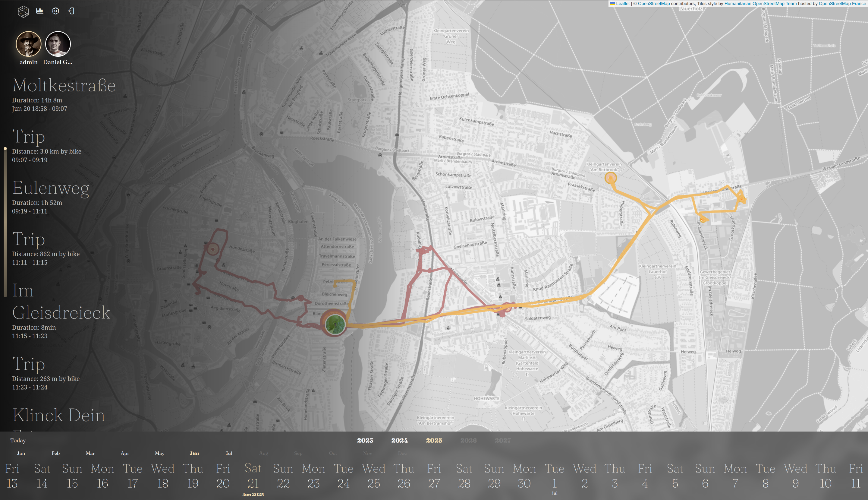Switch to year 2024
Image resolution: width=868 pixels, height=500 pixels.
(x=400, y=440)
